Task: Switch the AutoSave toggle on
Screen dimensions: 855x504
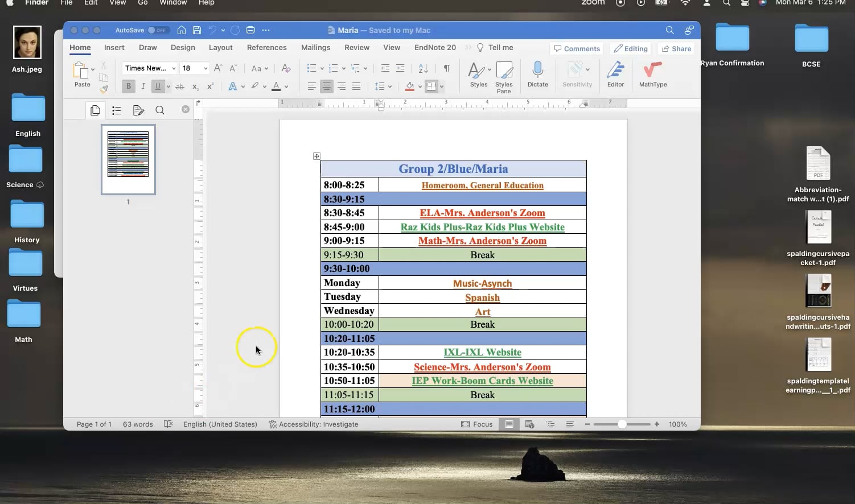Action: click(157, 30)
